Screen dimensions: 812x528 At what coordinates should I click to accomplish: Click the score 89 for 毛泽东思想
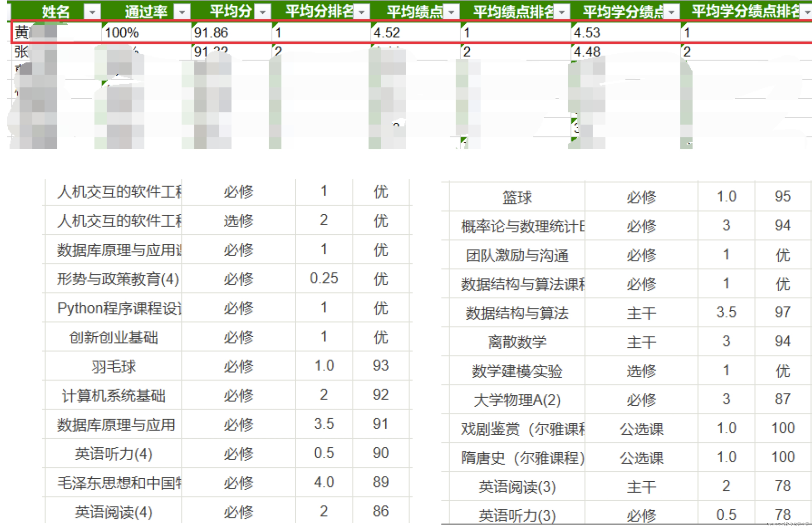coord(380,482)
